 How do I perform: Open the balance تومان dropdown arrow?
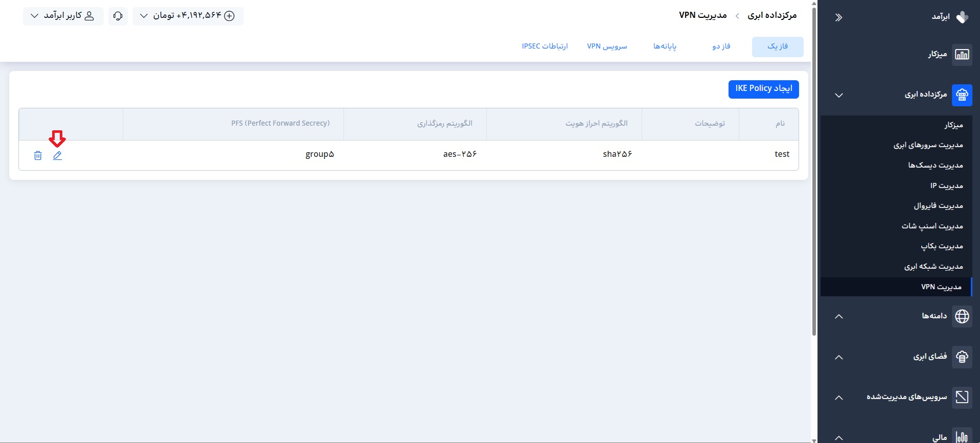(144, 16)
